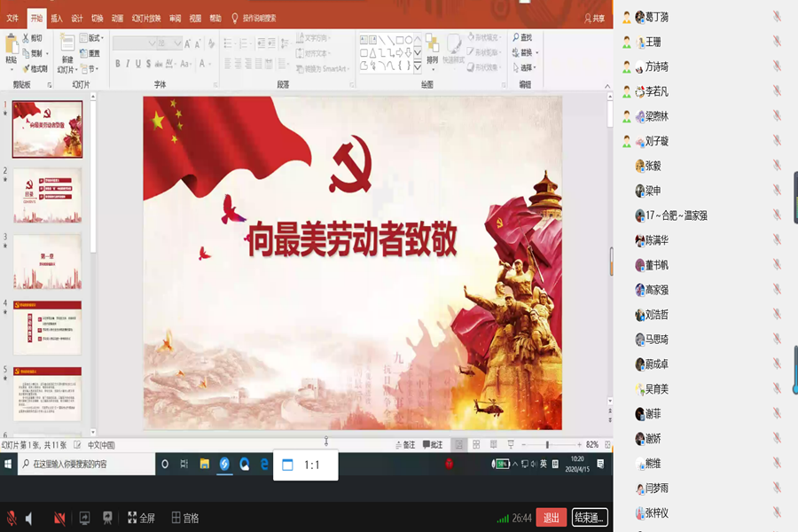Increase font size with the larger A
Image resolution: width=798 pixels, height=532 pixels.
(x=188, y=43)
